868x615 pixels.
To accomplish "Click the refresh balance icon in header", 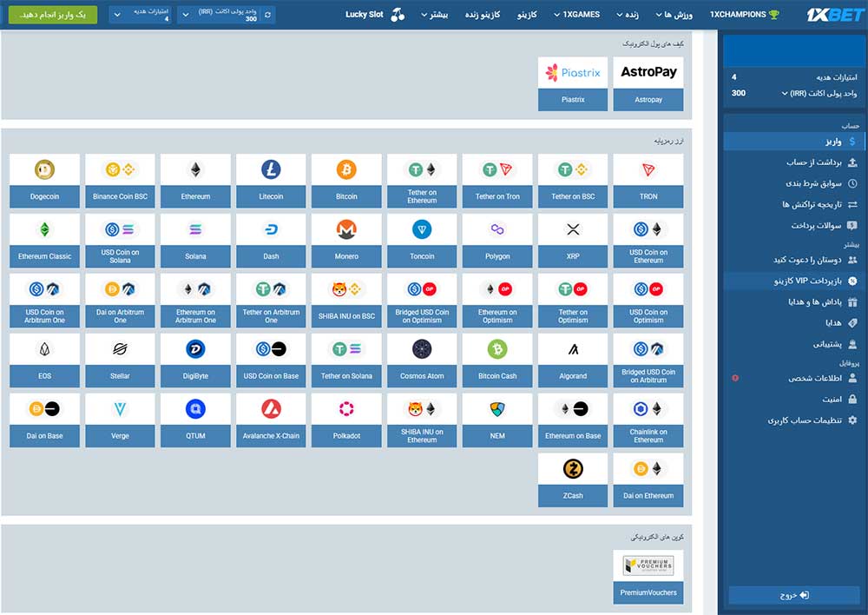I will click(x=268, y=15).
